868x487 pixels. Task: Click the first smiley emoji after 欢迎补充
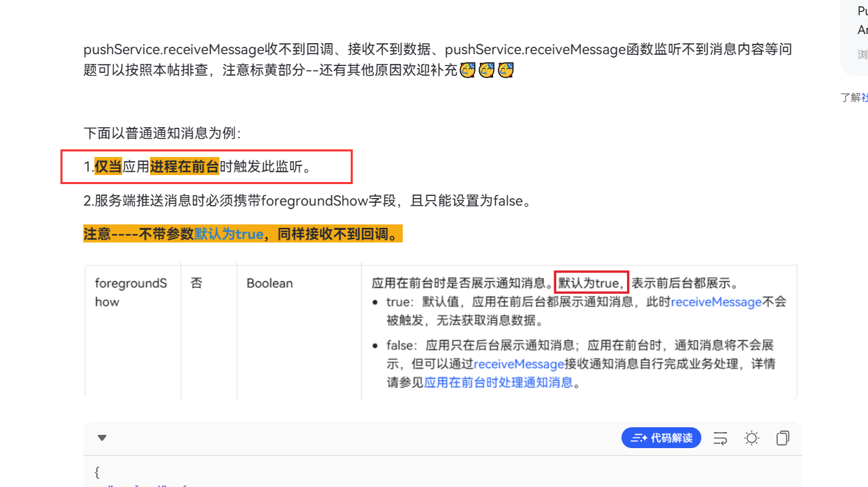pyautogui.click(x=468, y=69)
